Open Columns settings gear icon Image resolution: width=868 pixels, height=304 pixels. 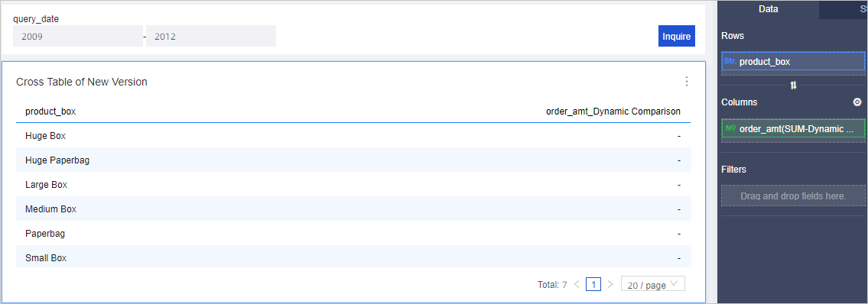click(857, 102)
